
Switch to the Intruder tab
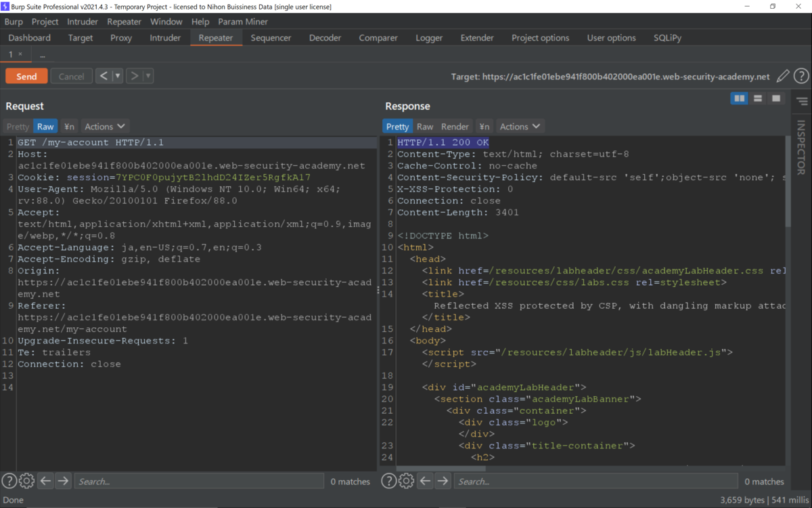coord(165,38)
